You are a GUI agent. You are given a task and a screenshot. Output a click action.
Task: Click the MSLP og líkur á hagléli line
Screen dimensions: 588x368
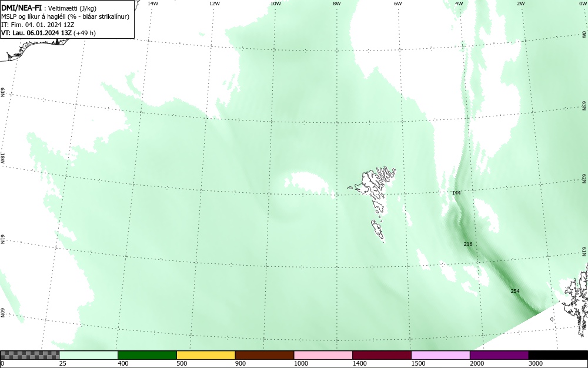(x=65, y=16)
